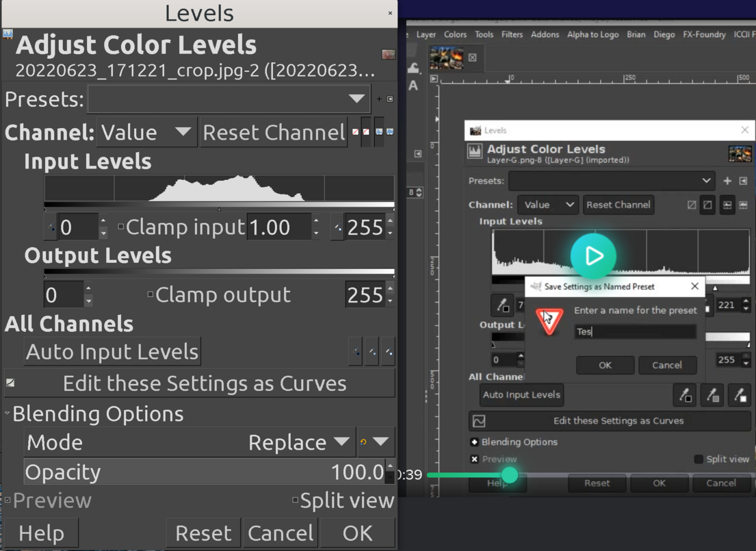
Task: Pick gray point for all channels
Action: [372, 352]
